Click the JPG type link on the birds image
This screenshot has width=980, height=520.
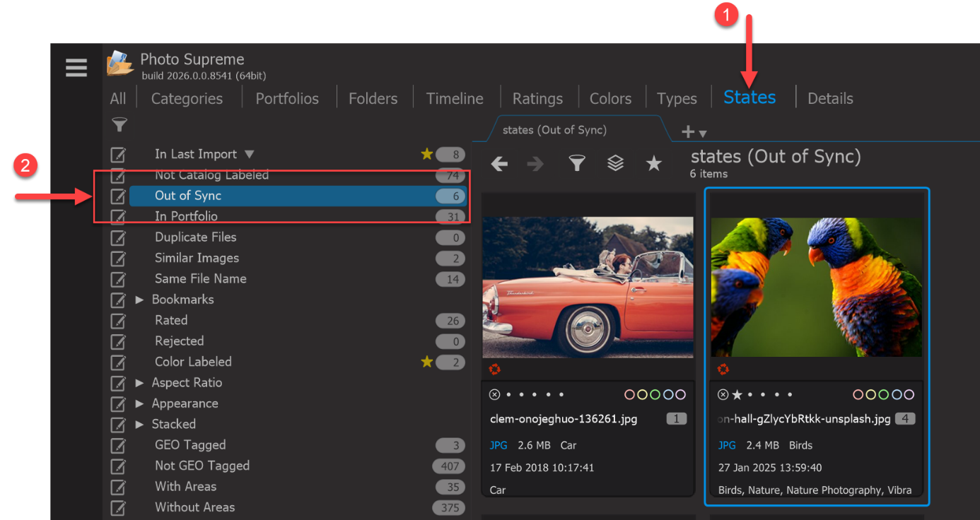pos(727,445)
